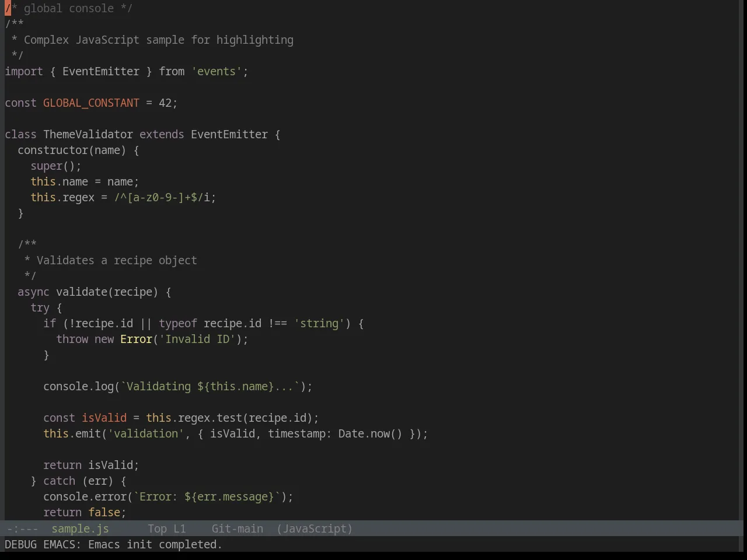Click the GLOBAL_CONSTANT identifier
Screen dimensions: 747x560
click(91, 103)
